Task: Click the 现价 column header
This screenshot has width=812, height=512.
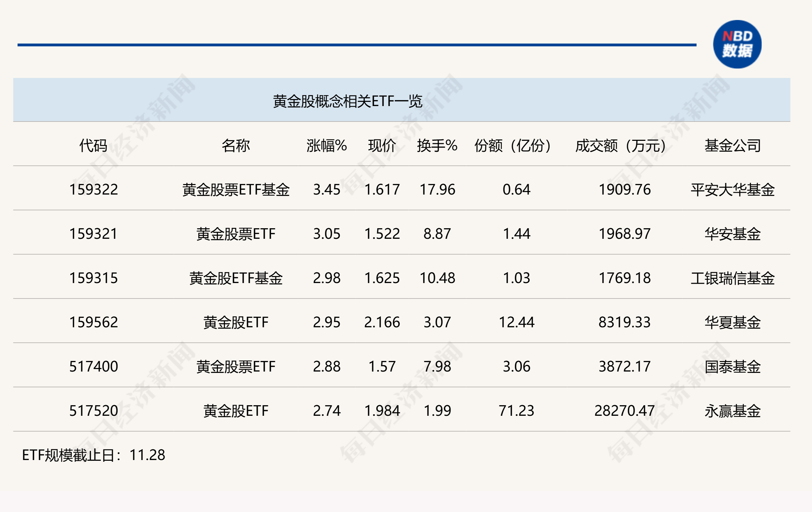Action: (382, 145)
